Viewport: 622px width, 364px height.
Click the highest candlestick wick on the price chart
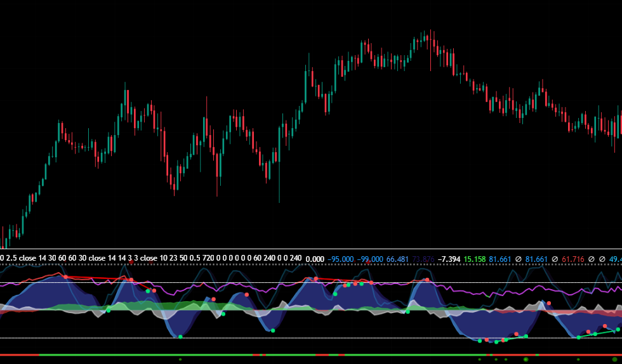pyautogui.click(x=430, y=32)
